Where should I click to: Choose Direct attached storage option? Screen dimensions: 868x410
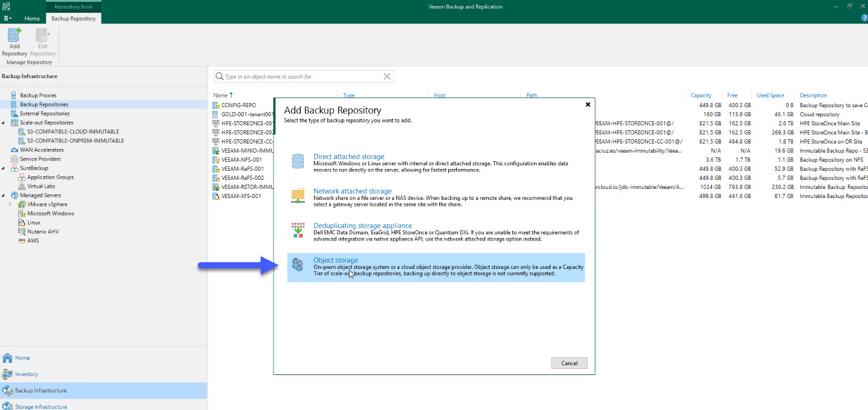tap(436, 164)
